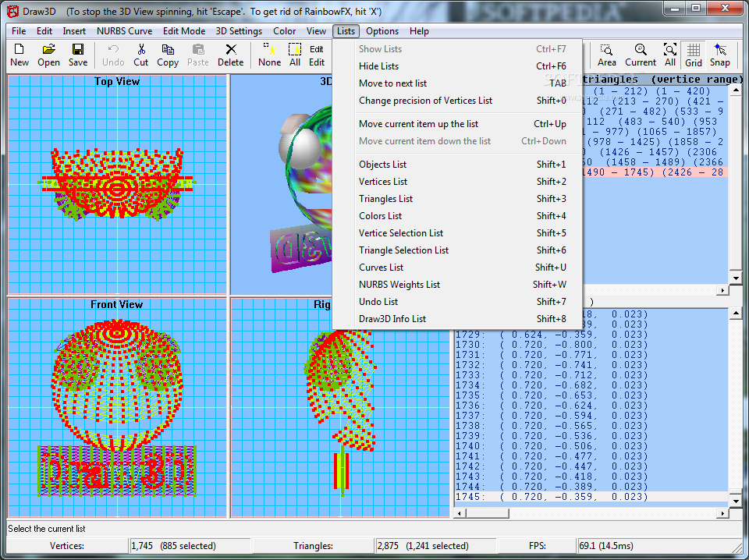
Task: Copy the selection with the Copy icon
Action: (168, 55)
